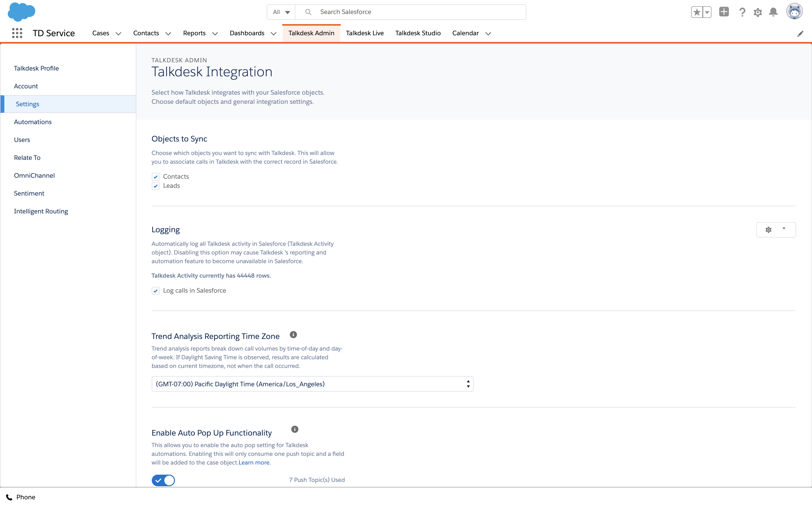The width and height of the screenshot is (812, 507).
Task: Click the Trend Analysis info icon
Action: point(293,335)
